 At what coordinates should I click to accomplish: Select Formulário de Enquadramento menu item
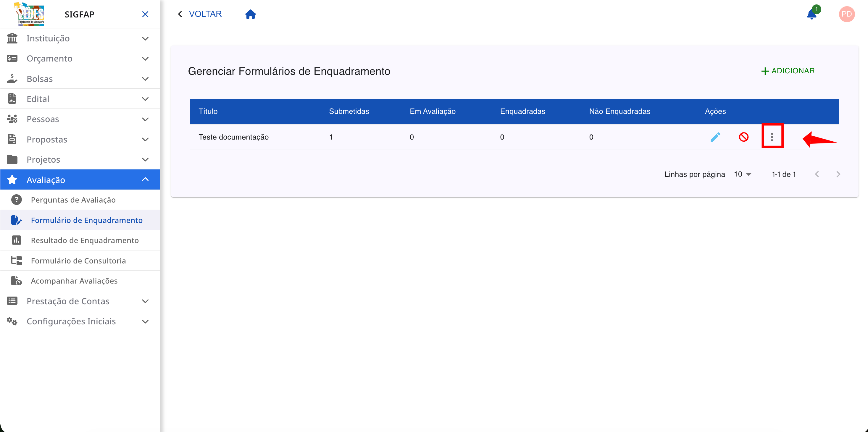pos(86,220)
